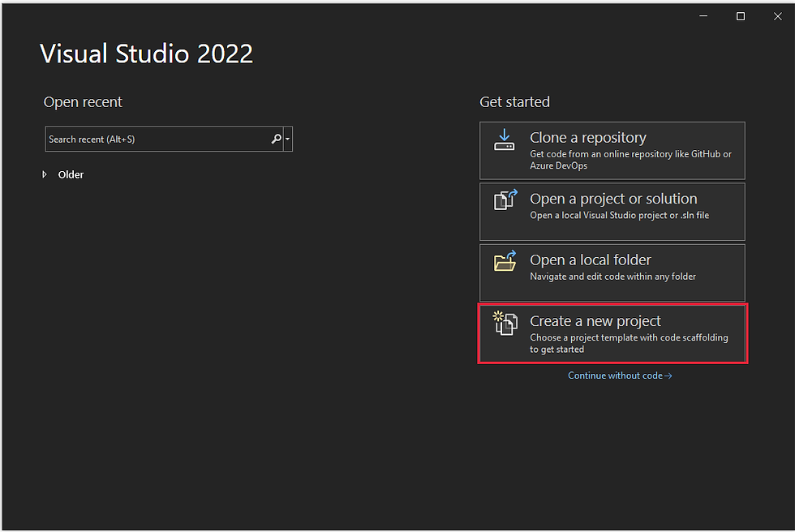This screenshot has height=532, width=795.
Task: Open the search box dropdown arrow
Action: coord(288,139)
